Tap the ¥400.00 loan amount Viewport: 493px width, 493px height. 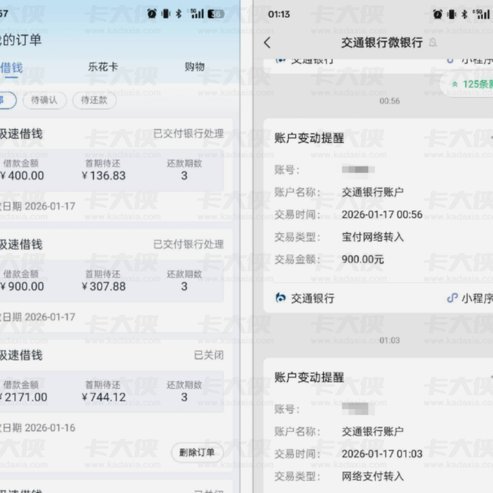point(22,176)
